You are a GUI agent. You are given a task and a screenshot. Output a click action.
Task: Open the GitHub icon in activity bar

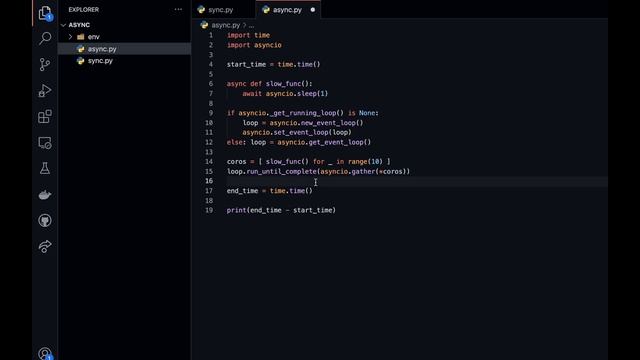tap(45, 221)
